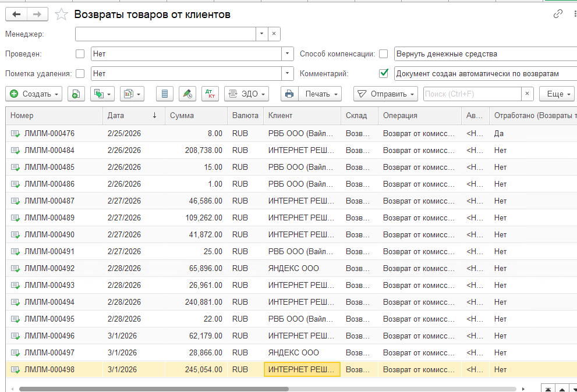Add page to favorites with star icon
This screenshot has height=392, width=577.
[x=62, y=15]
